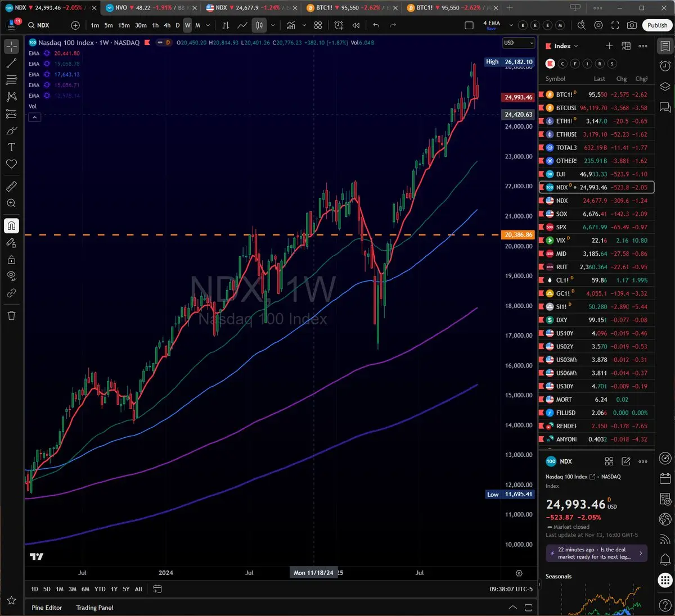Viewport: 675px width, 616px height.
Task: Select the F watchlist circle filter
Action: (x=575, y=64)
